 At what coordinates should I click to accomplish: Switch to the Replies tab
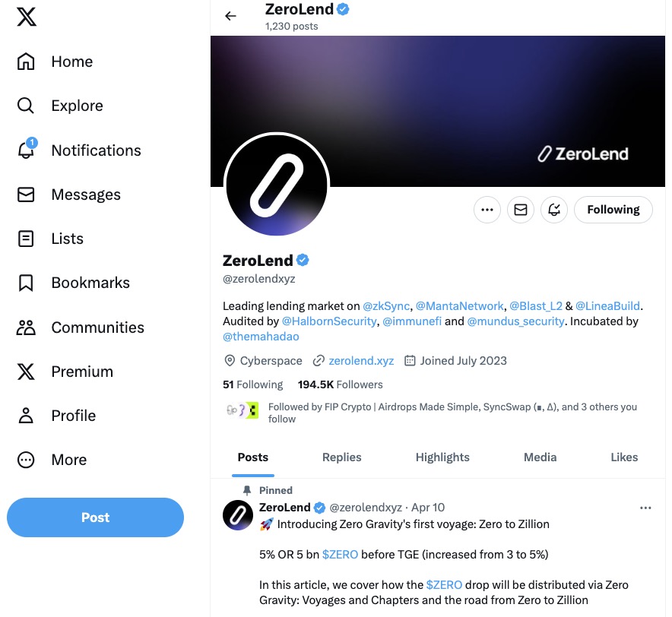[341, 457]
